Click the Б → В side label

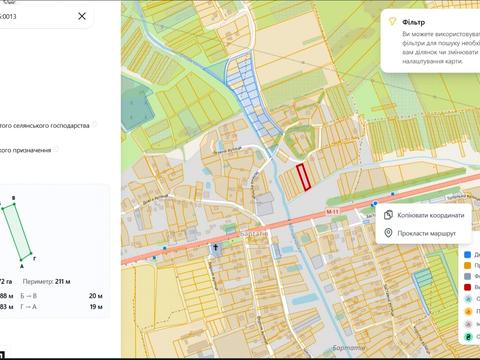point(29,296)
